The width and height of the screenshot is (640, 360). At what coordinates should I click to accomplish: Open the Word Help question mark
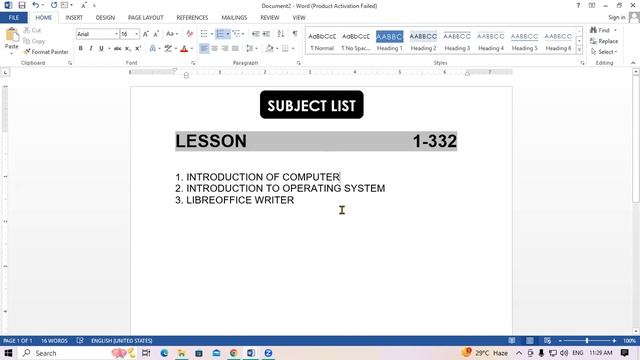578,5
